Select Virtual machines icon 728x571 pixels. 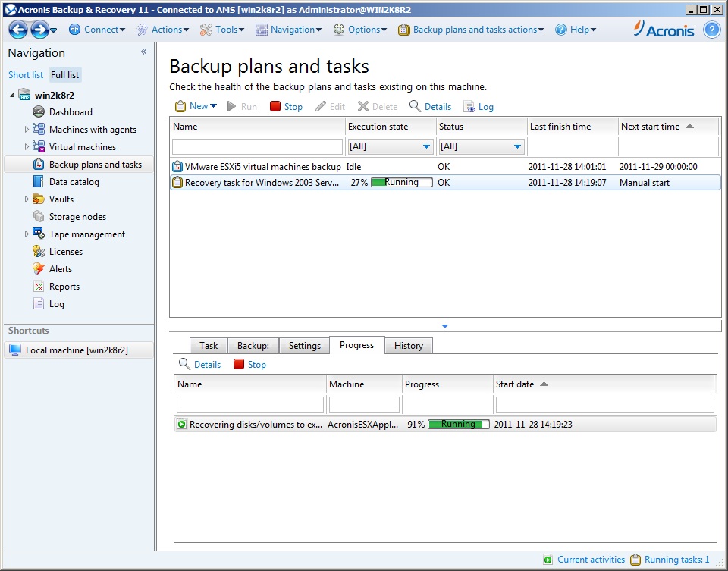tap(39, 146)
